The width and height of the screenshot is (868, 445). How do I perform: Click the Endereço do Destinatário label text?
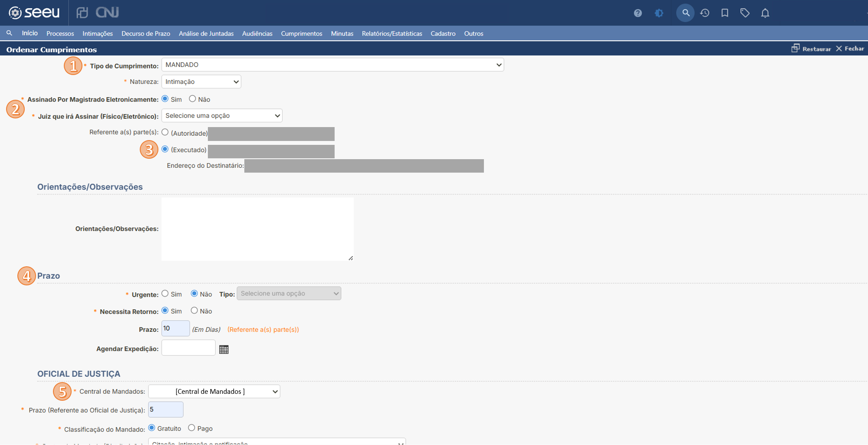tap(205, 166)
